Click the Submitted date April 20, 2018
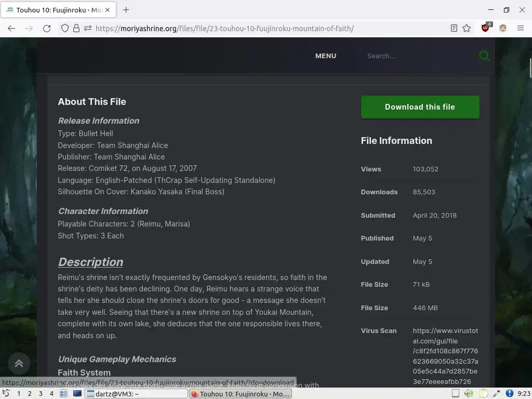Viewport: 532px width, 399px height. pyautogui.click(x=435, y=216)
